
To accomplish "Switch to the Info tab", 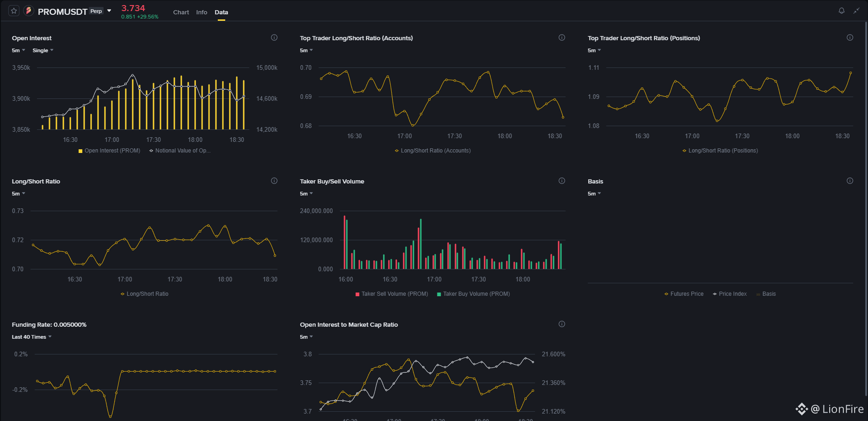I will pos(202,12).
